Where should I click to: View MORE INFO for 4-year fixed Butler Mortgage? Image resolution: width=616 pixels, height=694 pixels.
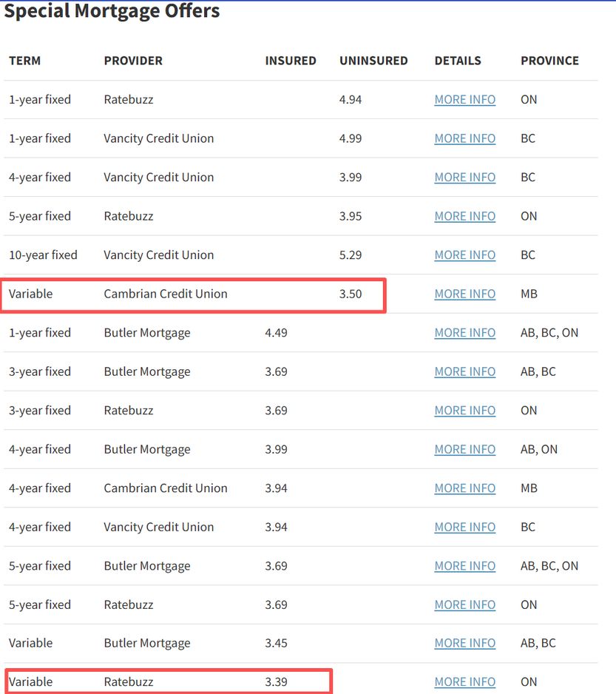[x=464, y=449]
